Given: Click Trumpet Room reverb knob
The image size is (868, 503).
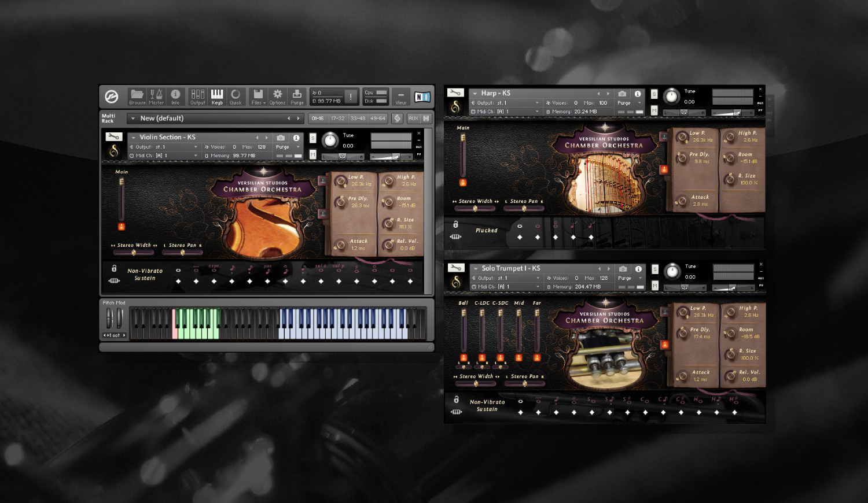Looking at the screenshot, I should coord(731,334).
